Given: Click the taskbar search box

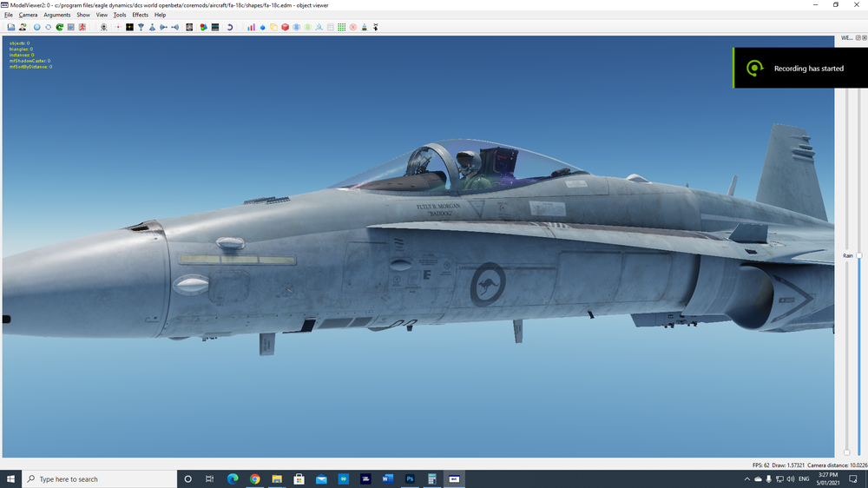Looking at the screenshot, I should (100, 479).
